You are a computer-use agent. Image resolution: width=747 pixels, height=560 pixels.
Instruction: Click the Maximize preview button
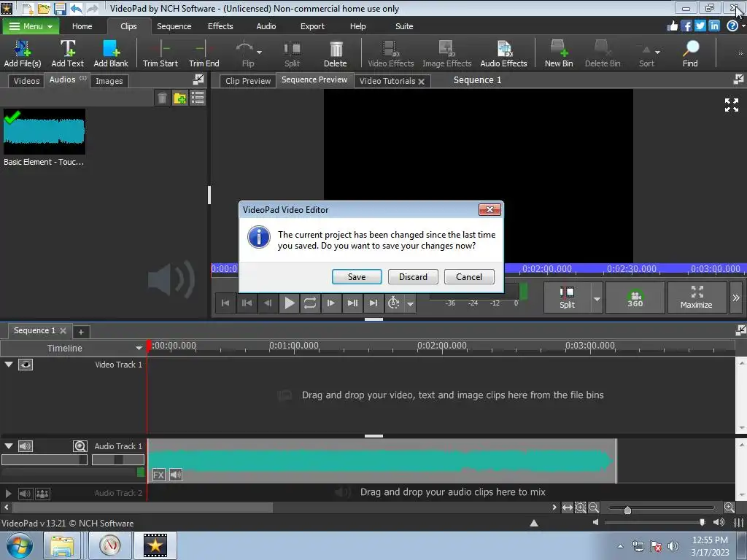tap(696, 297)
